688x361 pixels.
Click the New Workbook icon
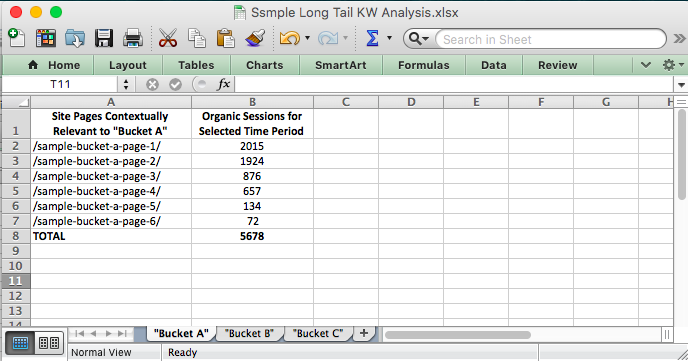point(17,39)
